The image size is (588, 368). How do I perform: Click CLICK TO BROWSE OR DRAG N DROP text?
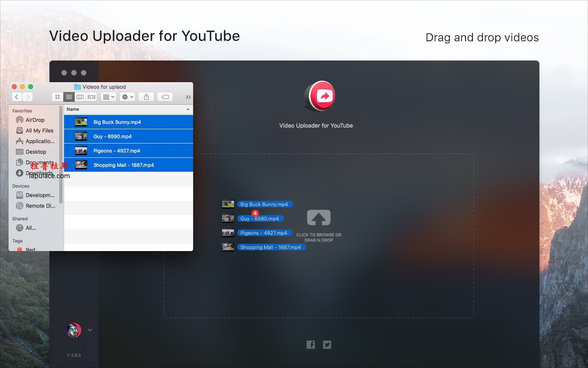coord(319,238)
